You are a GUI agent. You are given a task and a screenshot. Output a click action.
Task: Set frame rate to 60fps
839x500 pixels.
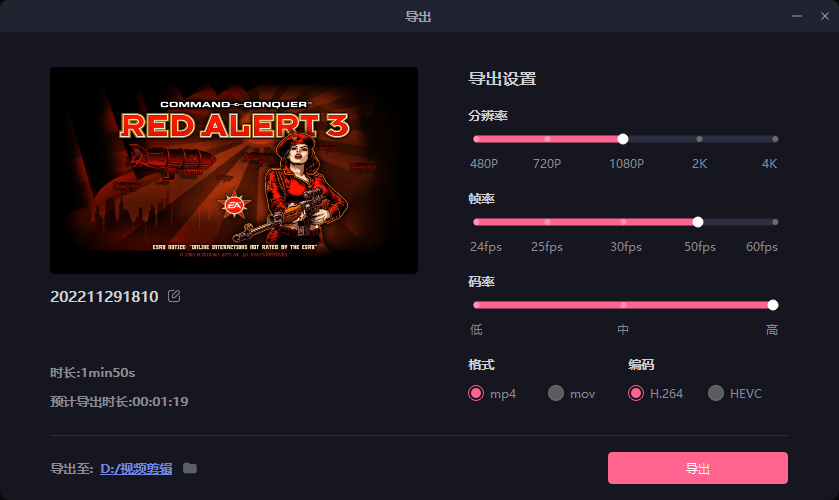pyautogui.click(x=775, y=222)
